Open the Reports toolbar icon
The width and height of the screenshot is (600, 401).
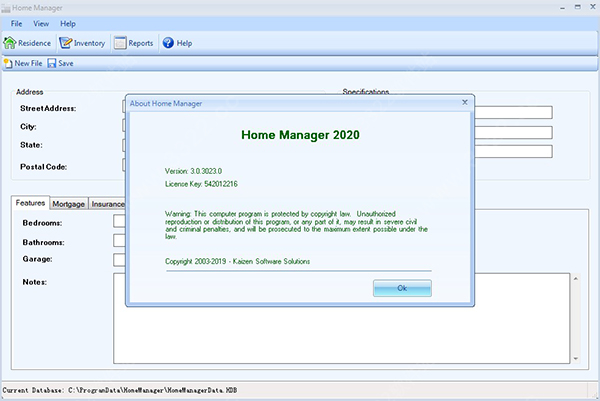point(120,43)
